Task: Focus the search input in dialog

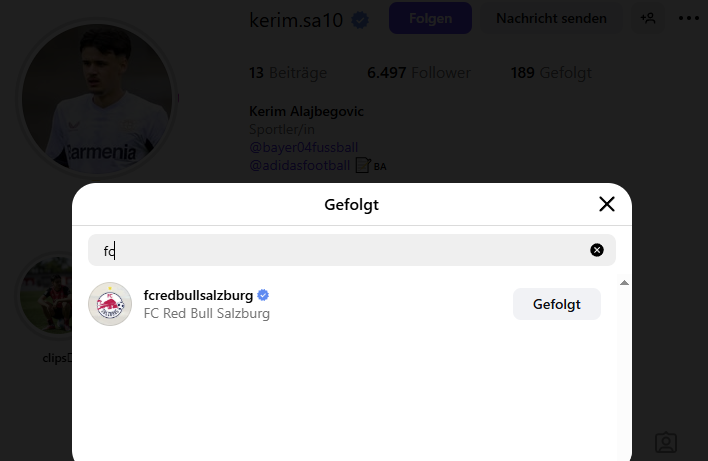Action: pyautogui.click(x=340, y=250)
